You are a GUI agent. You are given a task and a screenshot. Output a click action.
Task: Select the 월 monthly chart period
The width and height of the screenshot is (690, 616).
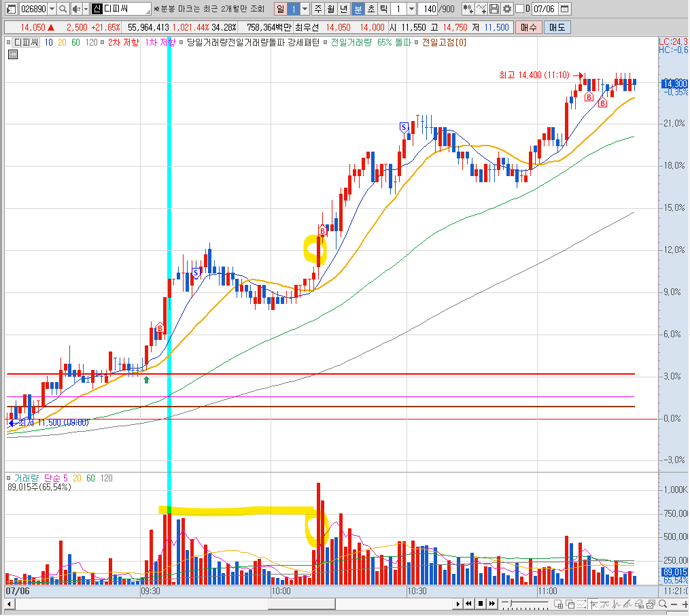tap(331, 8)
